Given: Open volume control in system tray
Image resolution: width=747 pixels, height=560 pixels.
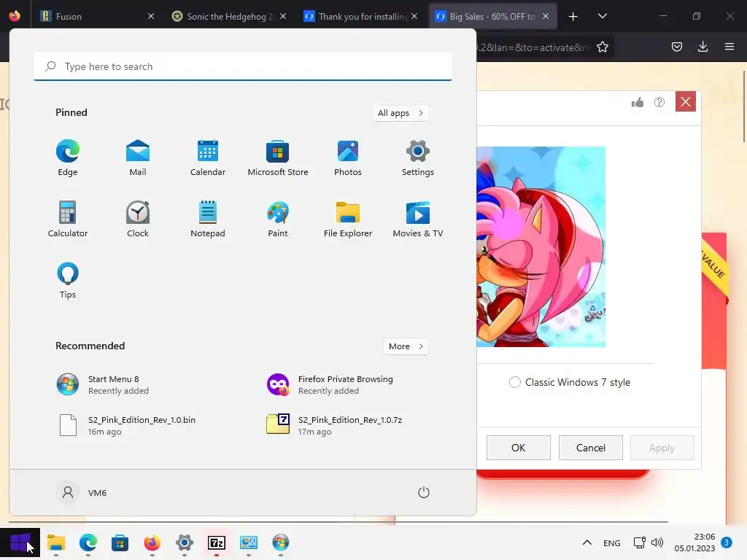Looking at the screenshot, I should [x=657, y=542].
